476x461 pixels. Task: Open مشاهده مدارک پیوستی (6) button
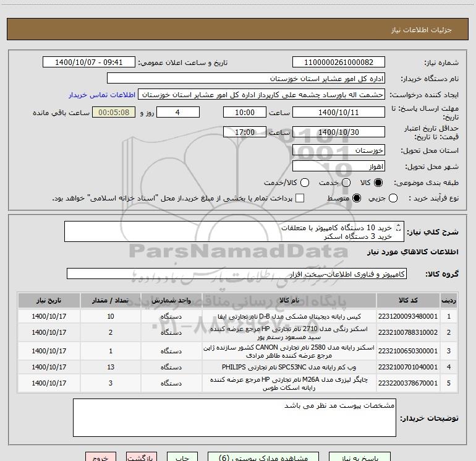tap(263, 457)
